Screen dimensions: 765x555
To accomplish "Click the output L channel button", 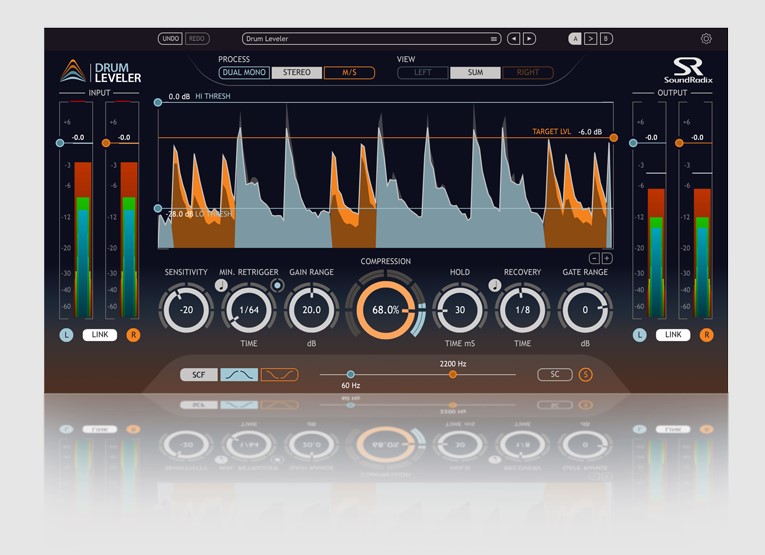I will 640,335.
